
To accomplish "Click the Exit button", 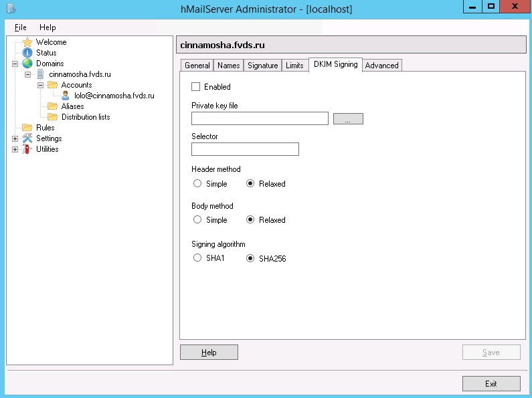I will (491, 384).
